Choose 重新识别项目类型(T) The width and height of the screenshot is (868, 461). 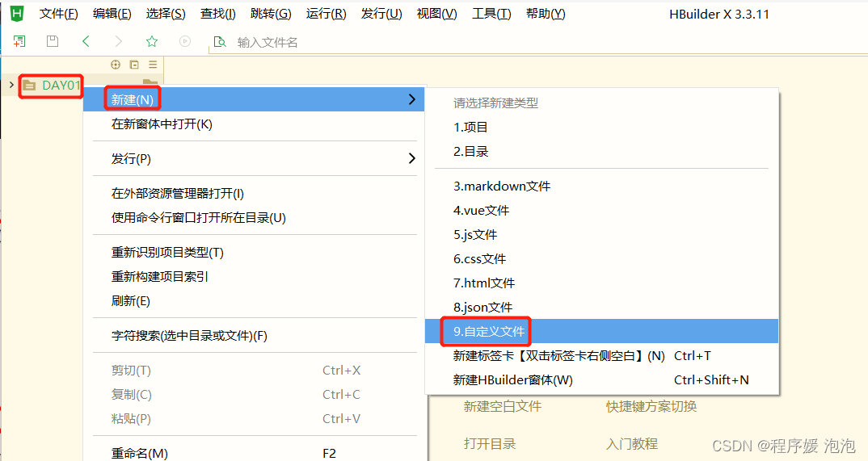coord(254,253)
